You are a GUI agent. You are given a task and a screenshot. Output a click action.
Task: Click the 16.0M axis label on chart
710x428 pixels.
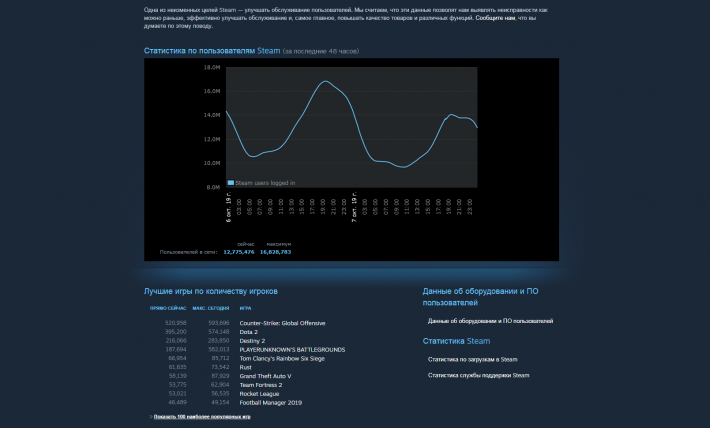point(211,91)
